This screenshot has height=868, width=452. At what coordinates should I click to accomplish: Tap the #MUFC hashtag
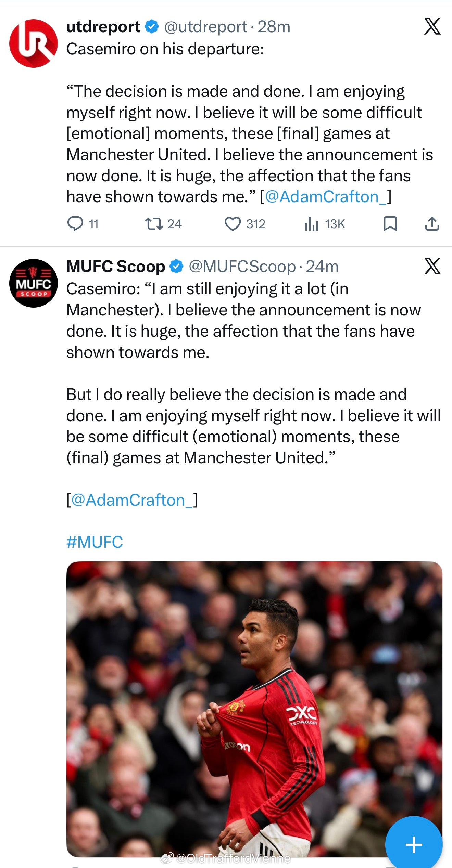click(x=95, y=542)
